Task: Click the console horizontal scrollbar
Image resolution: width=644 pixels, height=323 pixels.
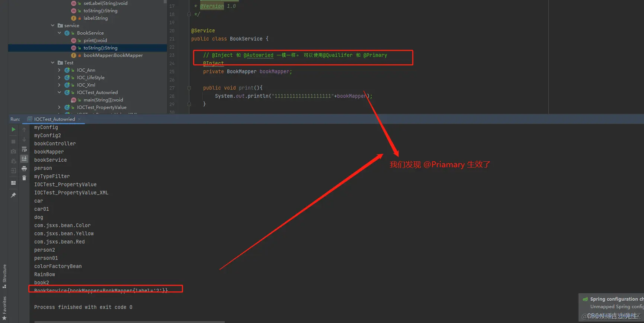Action: [x=129, y=322]
